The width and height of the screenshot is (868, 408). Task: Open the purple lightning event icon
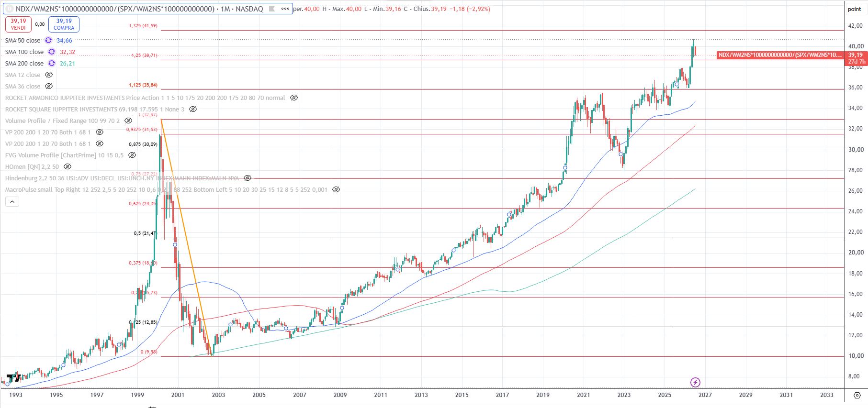[696, 382]
